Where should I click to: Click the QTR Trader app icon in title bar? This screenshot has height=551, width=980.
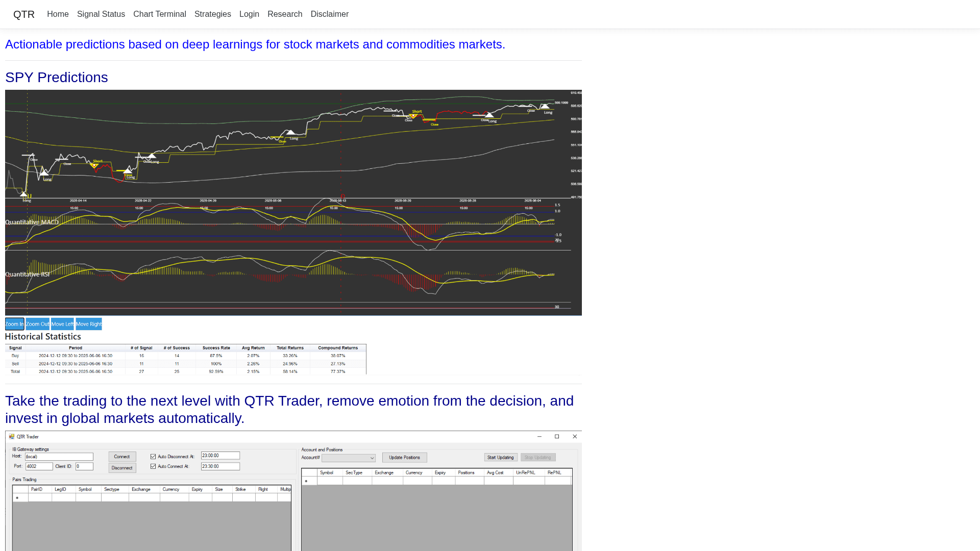(x=12, y=437)
